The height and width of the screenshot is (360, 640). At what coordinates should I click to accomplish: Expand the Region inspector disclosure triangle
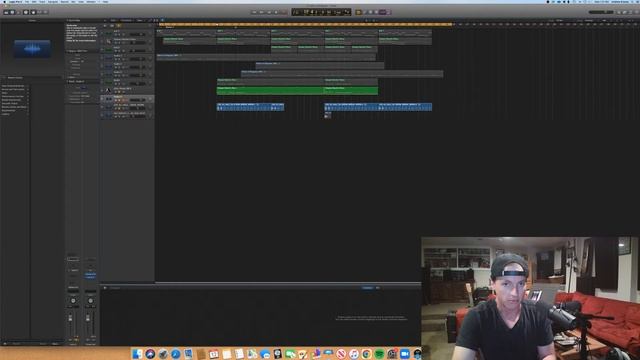point(68,51)
